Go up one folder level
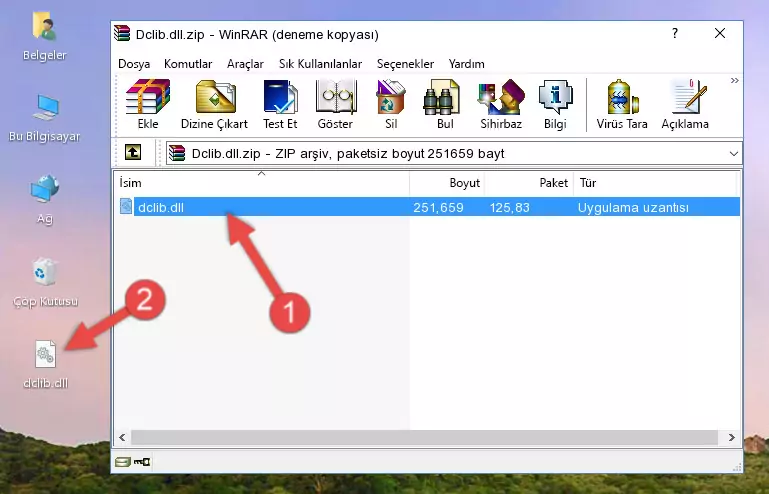Viewport: 769px width, 494px height. (133, 153)
